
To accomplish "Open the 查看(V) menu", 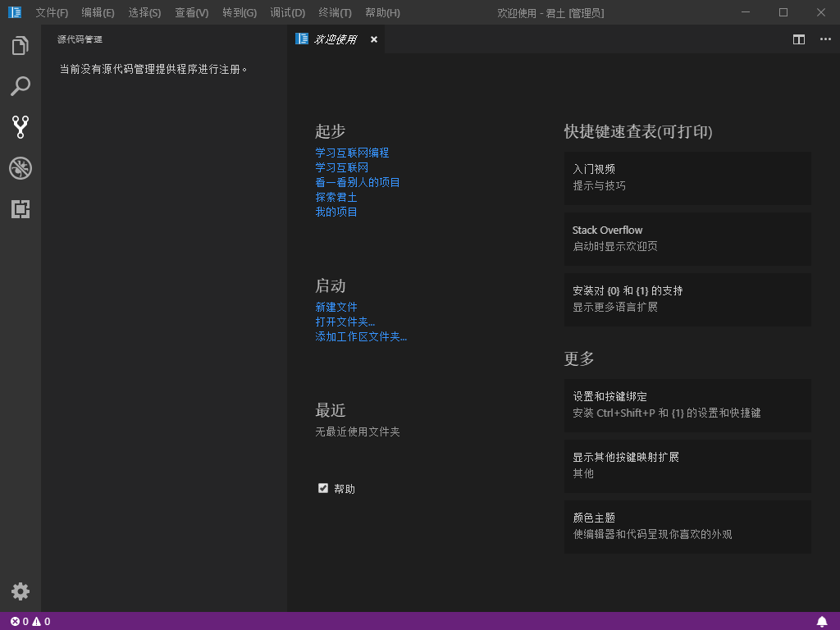I will pyautogui.click(x=192, y=12).
